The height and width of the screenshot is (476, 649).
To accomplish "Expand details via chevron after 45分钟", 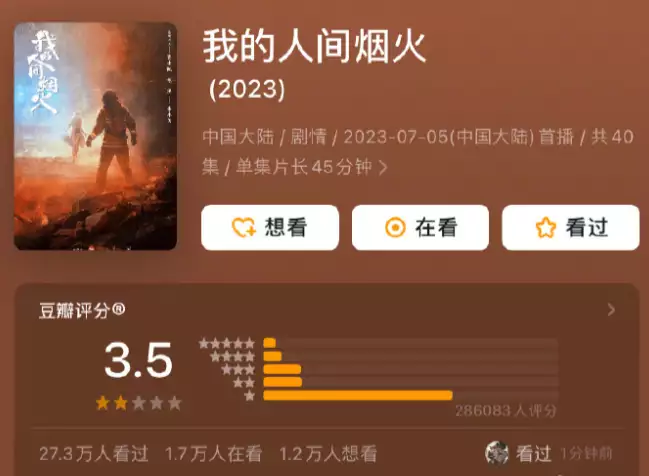I will coord(383,168).
